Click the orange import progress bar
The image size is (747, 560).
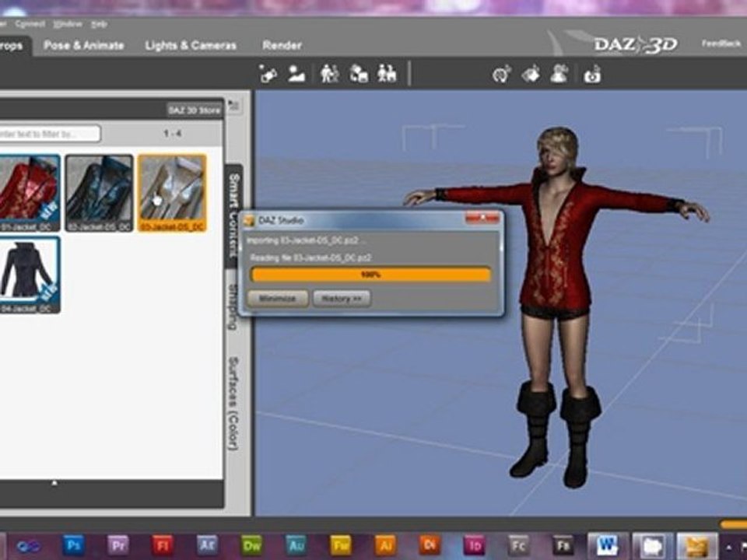[370, 275]
